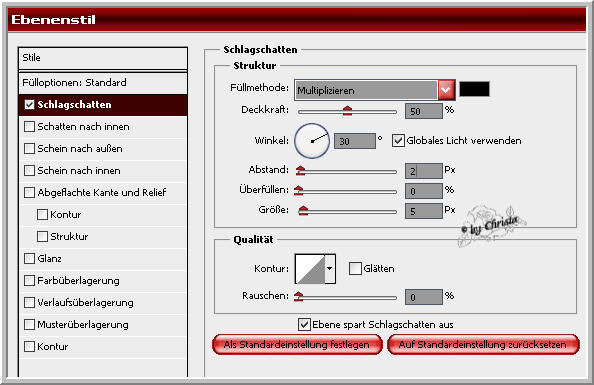Click the Rauschen slider handle
594x385 pixels.
[299, 296]
